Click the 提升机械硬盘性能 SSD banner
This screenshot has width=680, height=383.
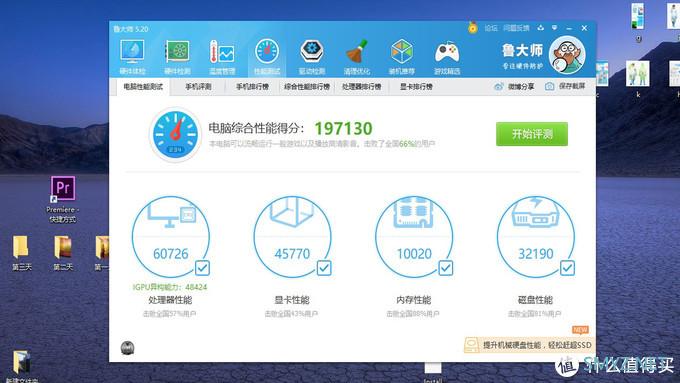coord(529,345)
